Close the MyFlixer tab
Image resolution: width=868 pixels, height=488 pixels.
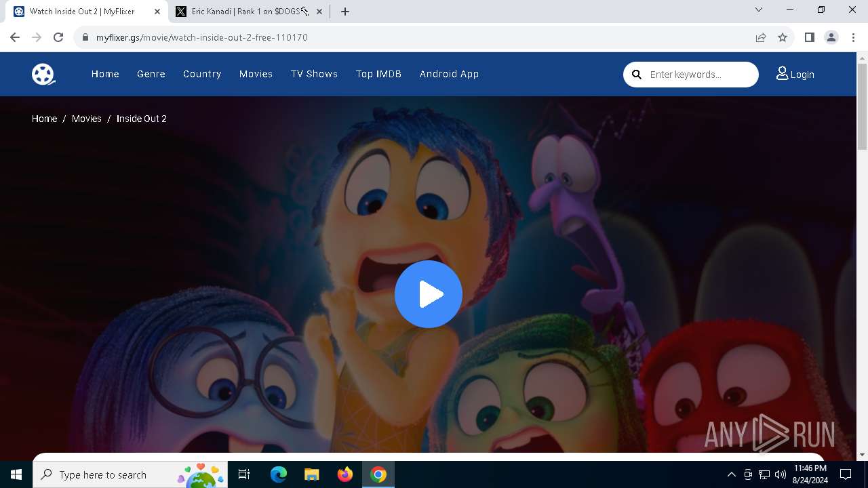coord(157,12)
